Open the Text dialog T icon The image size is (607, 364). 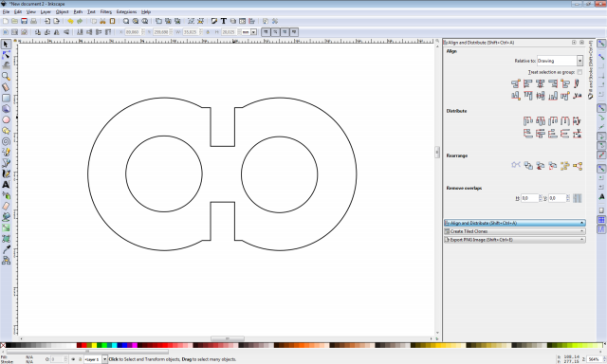click(x=224, y=21)
